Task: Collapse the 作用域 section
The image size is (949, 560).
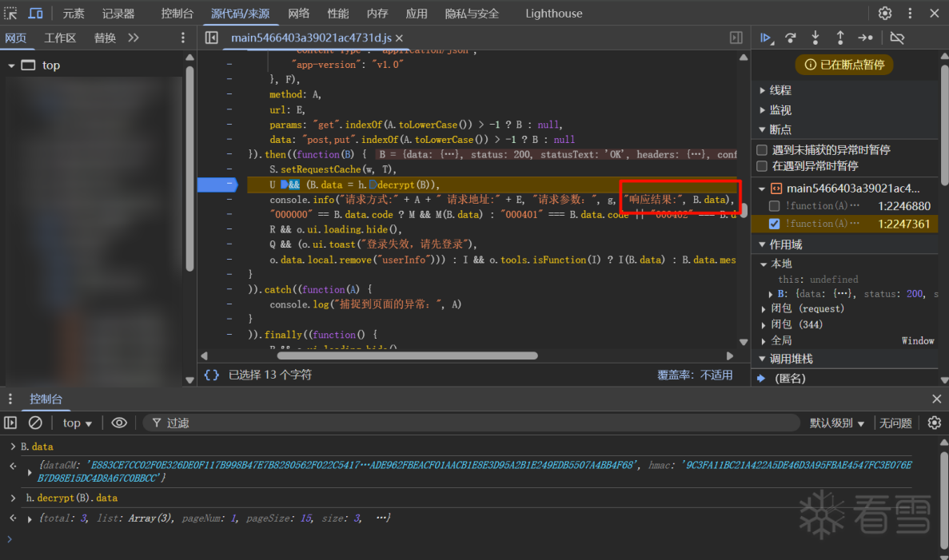Action: 762,244
